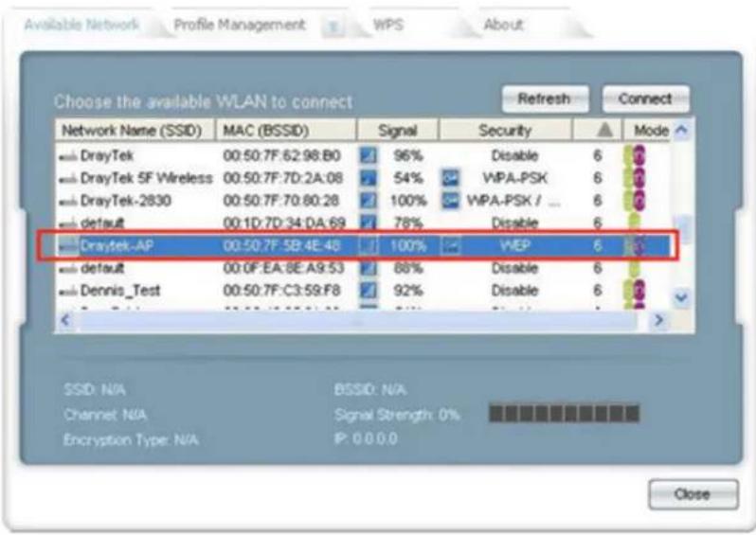Open the WPS tab

coord(388,25)
